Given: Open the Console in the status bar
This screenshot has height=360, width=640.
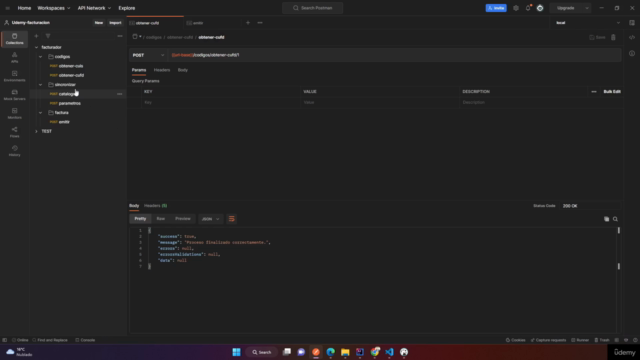Looking at the screenshot, I should [x=85, y=340].
